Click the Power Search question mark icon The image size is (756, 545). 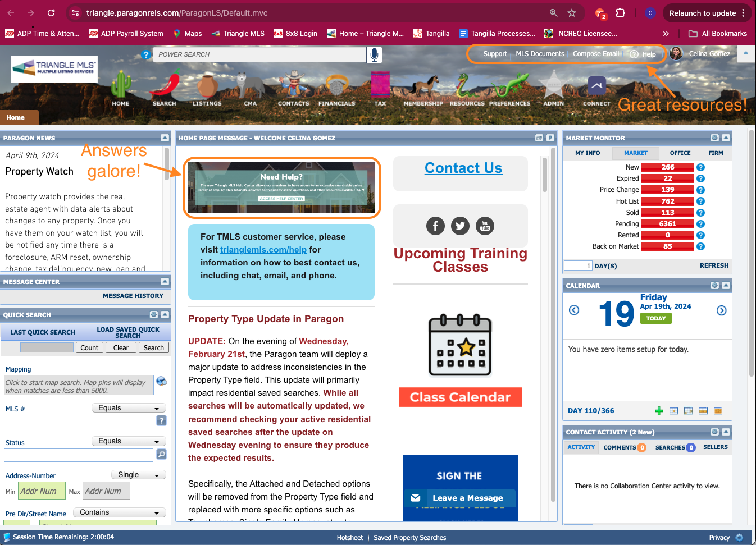[x=146, y=54]
